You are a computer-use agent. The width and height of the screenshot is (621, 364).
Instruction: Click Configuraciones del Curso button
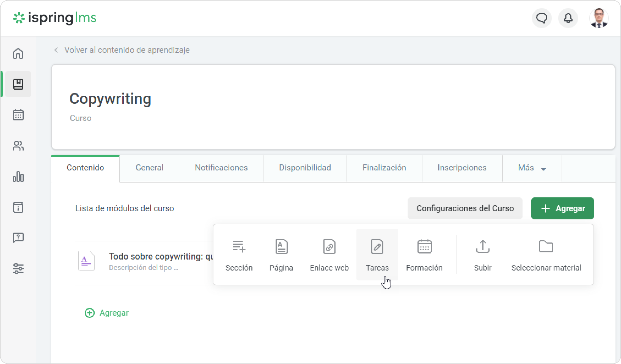(465, 208)
